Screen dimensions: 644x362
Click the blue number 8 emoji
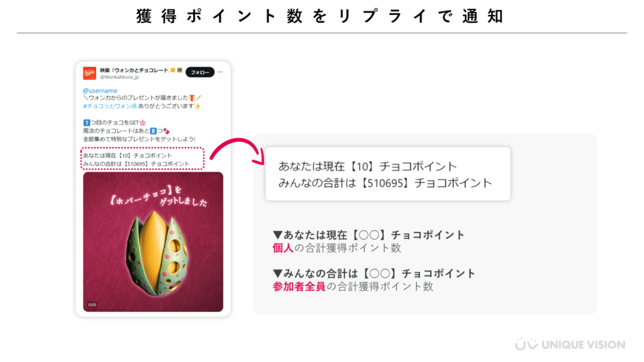pyautogui.click(x=153, y=131)
